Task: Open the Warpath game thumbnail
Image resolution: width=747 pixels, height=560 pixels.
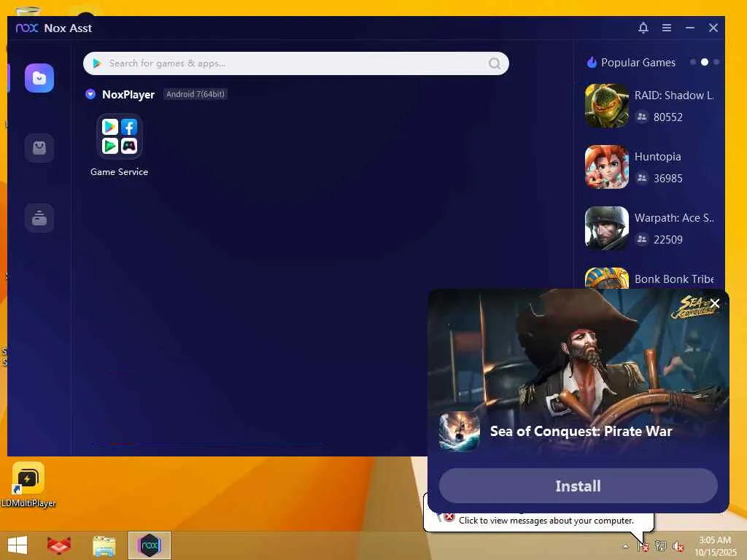Action: click(x=607, y=228)
